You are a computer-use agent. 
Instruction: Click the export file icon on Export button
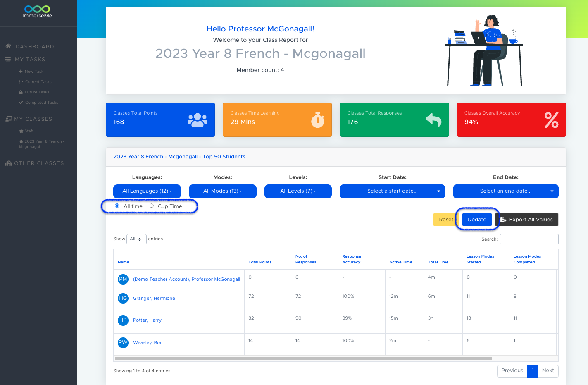pos(503,220)
